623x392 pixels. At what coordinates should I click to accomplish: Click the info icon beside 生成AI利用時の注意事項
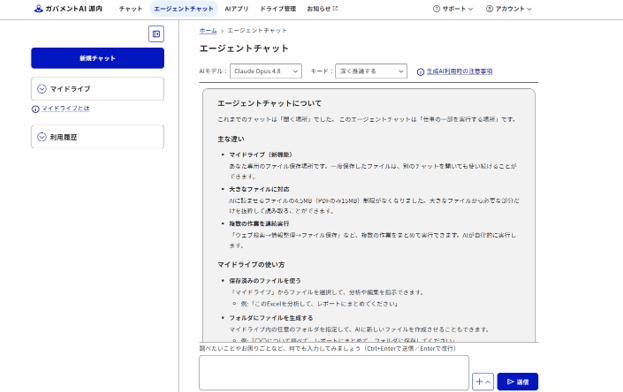click(x=420, y=72)
